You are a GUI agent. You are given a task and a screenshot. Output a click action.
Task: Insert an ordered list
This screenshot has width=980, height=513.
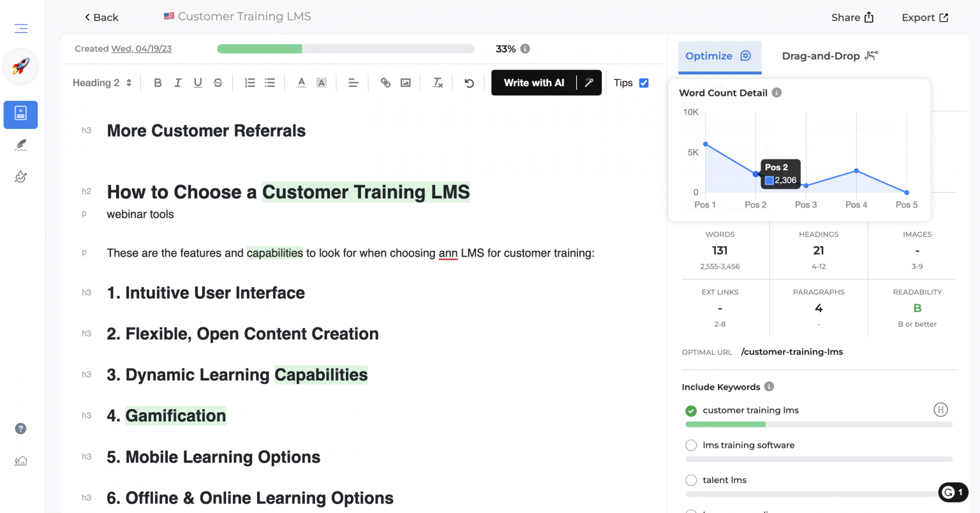(249, 82)
